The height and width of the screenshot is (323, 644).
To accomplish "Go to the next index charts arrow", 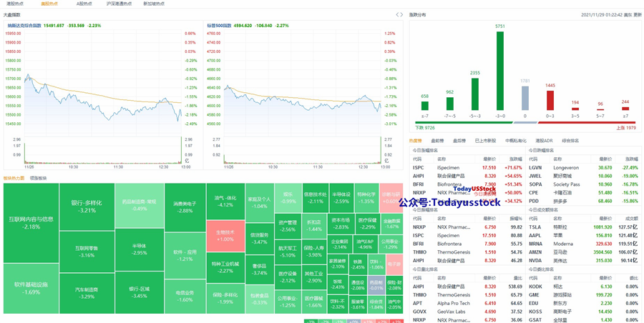I will pos(401,15).
